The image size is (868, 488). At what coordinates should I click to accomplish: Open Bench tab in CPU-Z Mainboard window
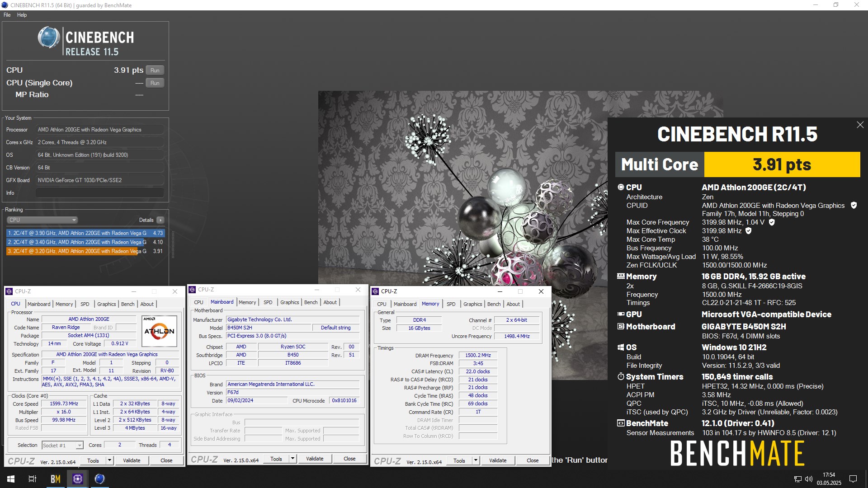pos(311,302)
